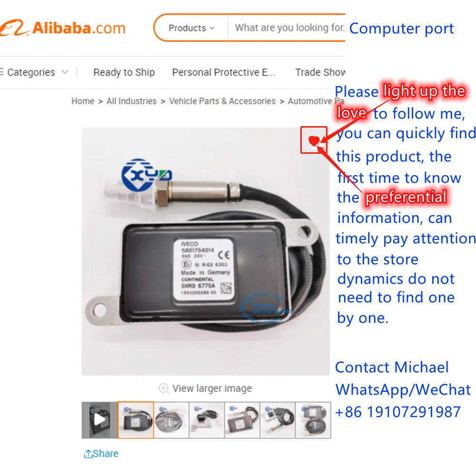The height and width of the screenshot is (476, 476).
Task: Open Personal Protective Equipment menu item
Action: point(223,72)
